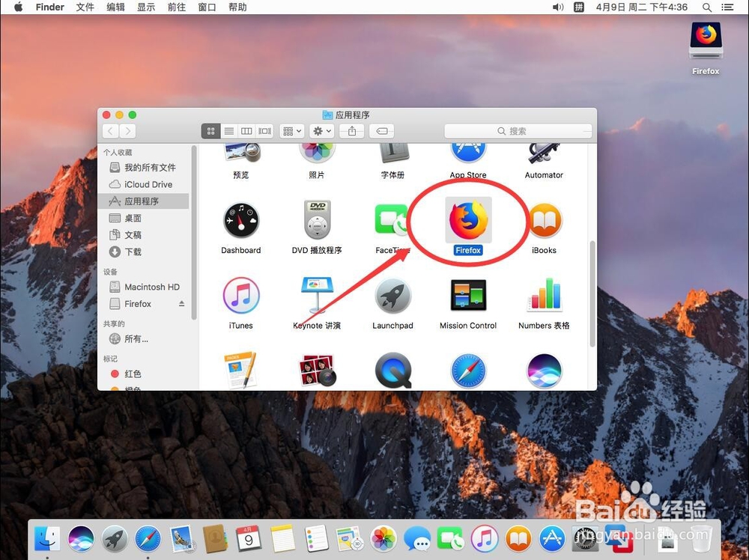Select the 照片 app in Finder window

pyautogui.click(x=317, y=153)
